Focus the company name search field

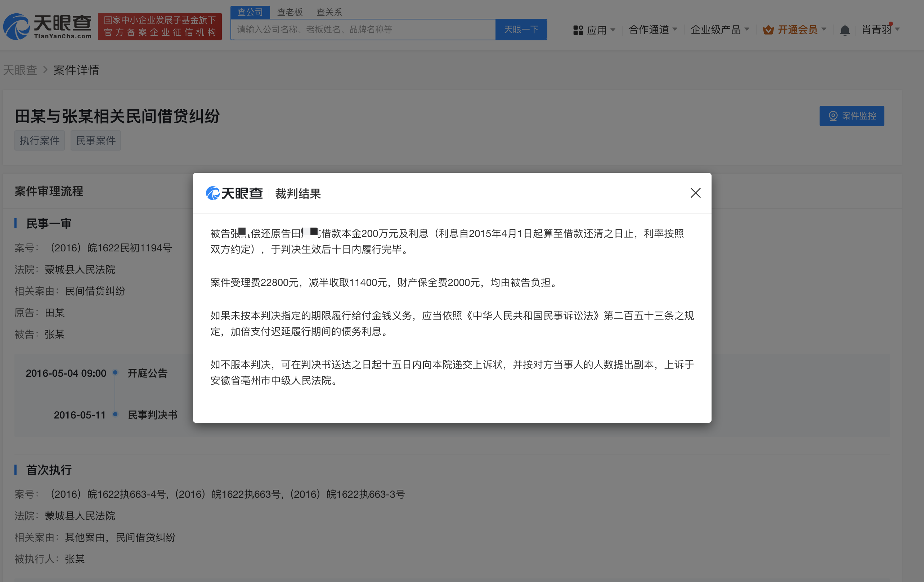point(363,30)
